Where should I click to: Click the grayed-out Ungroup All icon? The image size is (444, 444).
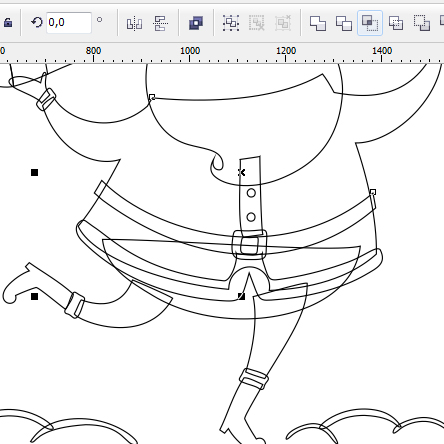[283, 23]
